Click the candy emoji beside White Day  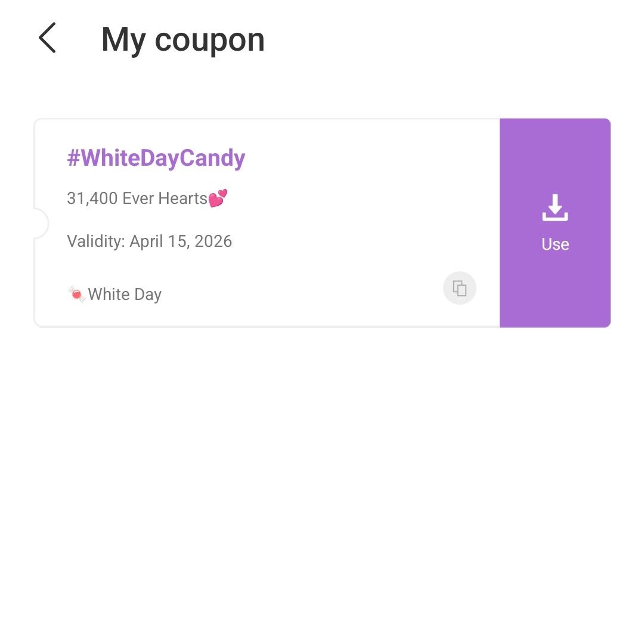pyautogui.click(x=76, y=294)
